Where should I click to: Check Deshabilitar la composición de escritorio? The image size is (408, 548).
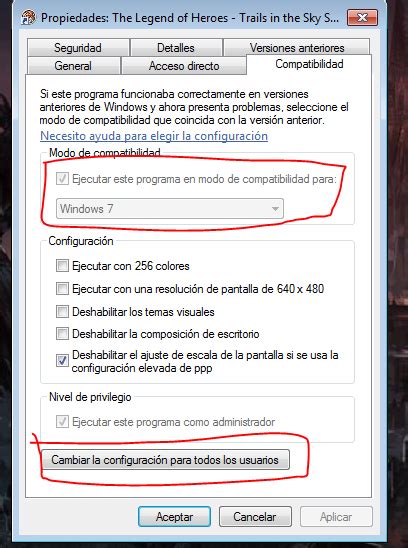tap(62, 334)
